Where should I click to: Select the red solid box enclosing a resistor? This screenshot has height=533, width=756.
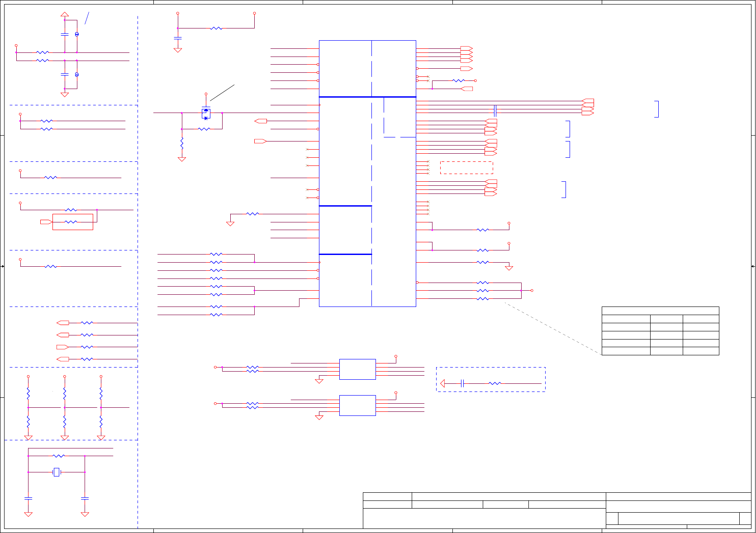tap(73, 222)
